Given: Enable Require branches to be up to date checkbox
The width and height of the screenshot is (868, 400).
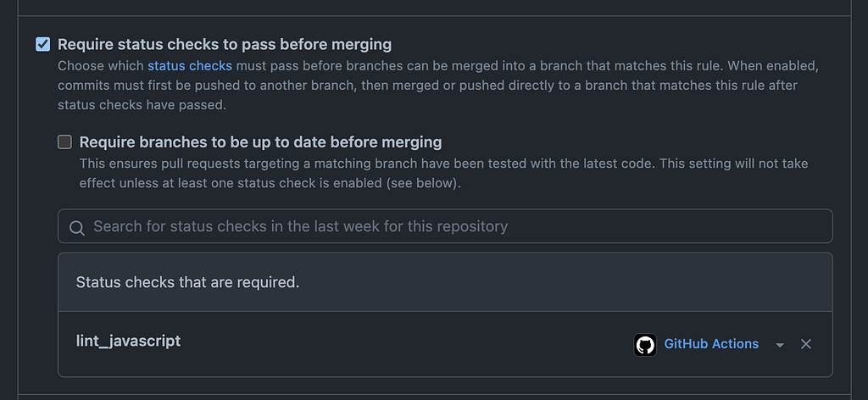Looking at the screenshot, I should pos(64,142).
